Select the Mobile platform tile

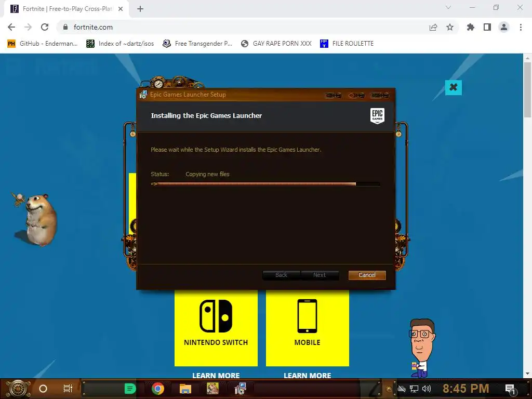pos(308,328)
